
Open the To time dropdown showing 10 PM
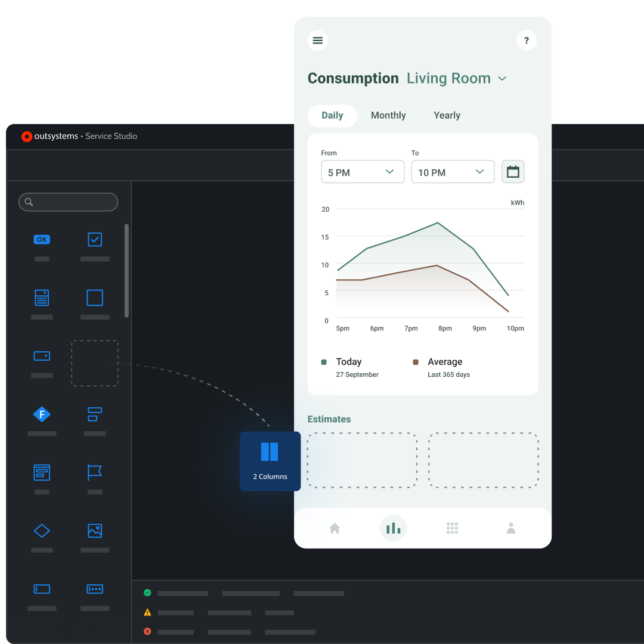[453, 172]
